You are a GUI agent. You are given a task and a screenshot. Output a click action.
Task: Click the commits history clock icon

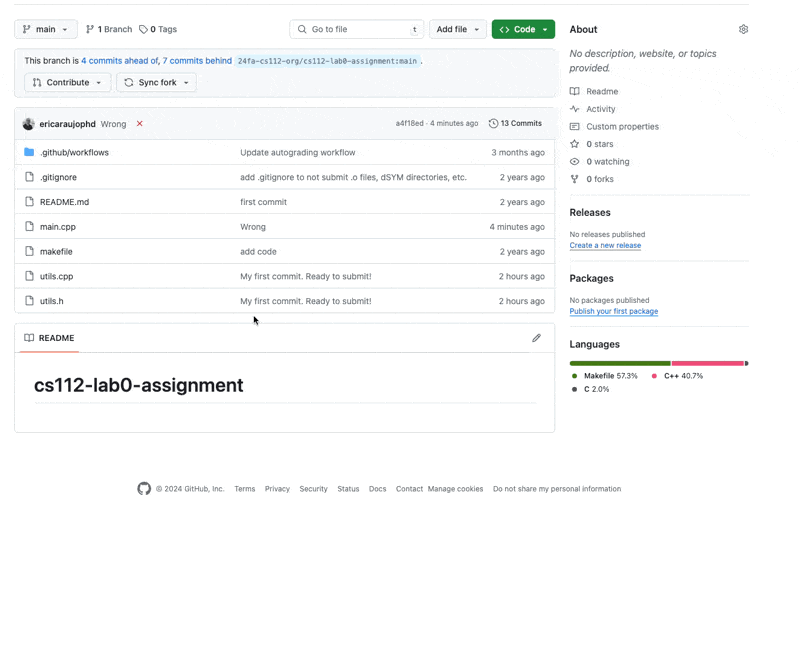point(493,124)
